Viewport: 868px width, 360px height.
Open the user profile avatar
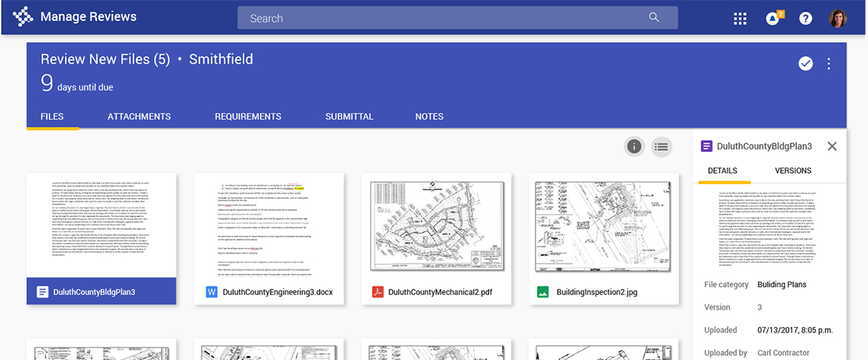[838, 19]
